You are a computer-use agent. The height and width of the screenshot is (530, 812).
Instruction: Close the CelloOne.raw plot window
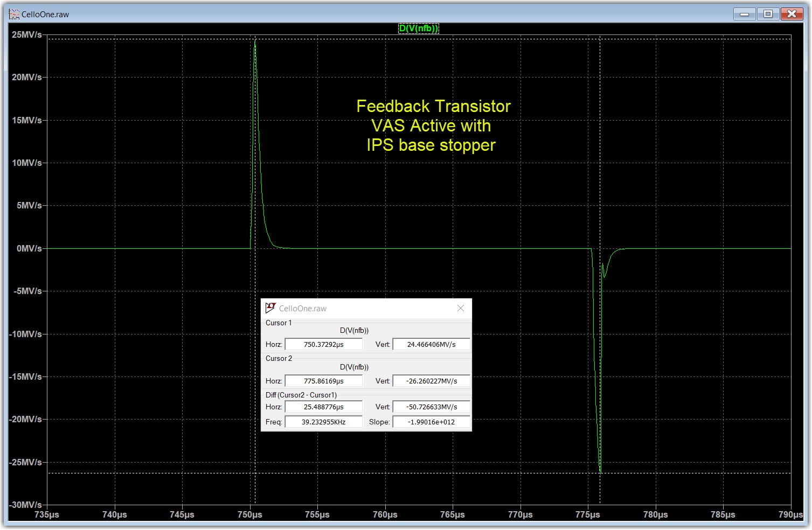pyautogui.click(x=792, y=14)
